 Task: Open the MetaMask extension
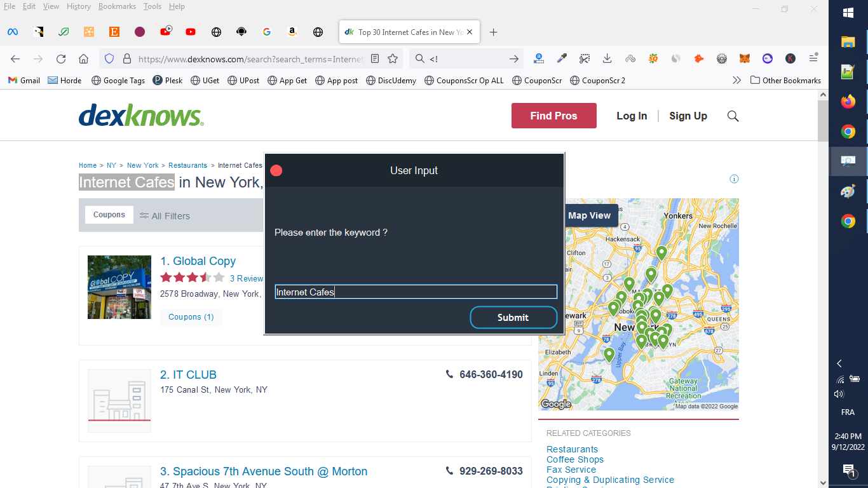click(x=744, y=58)
